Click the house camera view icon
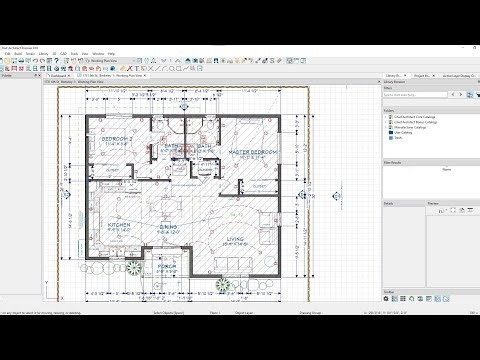 pyautogui.click(x=188, y=61)
